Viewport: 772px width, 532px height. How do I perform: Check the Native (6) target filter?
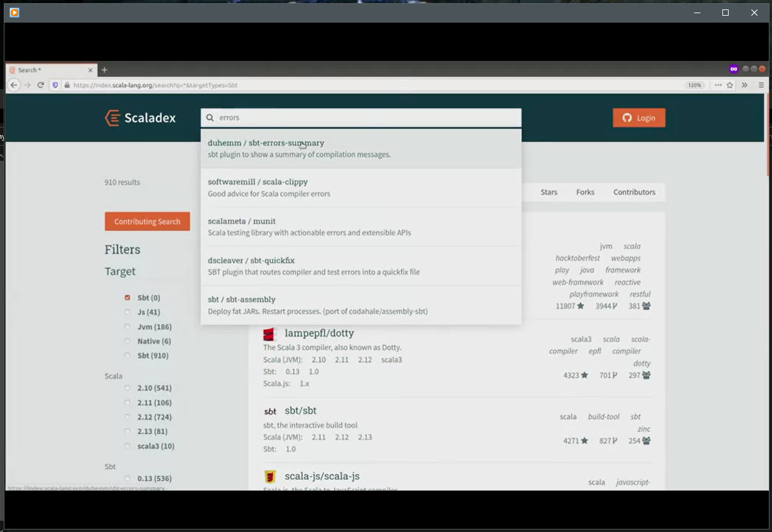(128, 341)
